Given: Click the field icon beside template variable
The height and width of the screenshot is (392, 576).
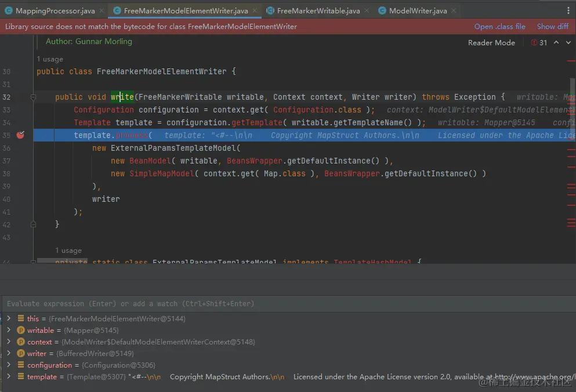Looking at the screenshot, I should click(20, 376).
